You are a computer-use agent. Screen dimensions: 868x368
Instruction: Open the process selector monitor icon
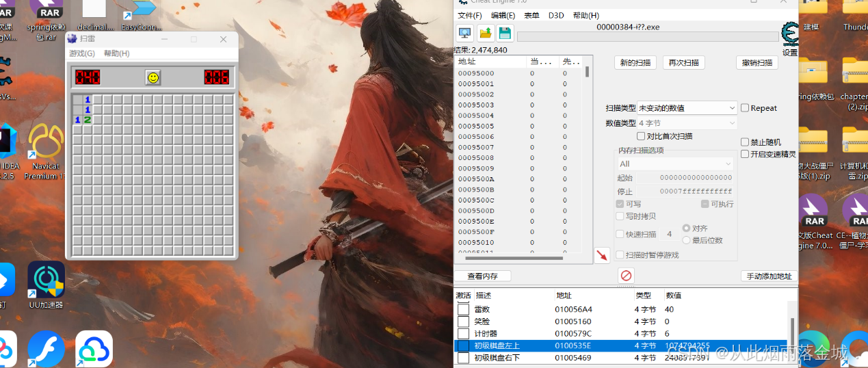[465, 32]
